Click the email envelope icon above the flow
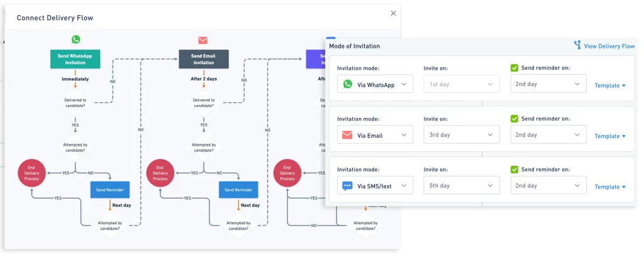This screenshot has width=644, height=262. click(203, 40)
